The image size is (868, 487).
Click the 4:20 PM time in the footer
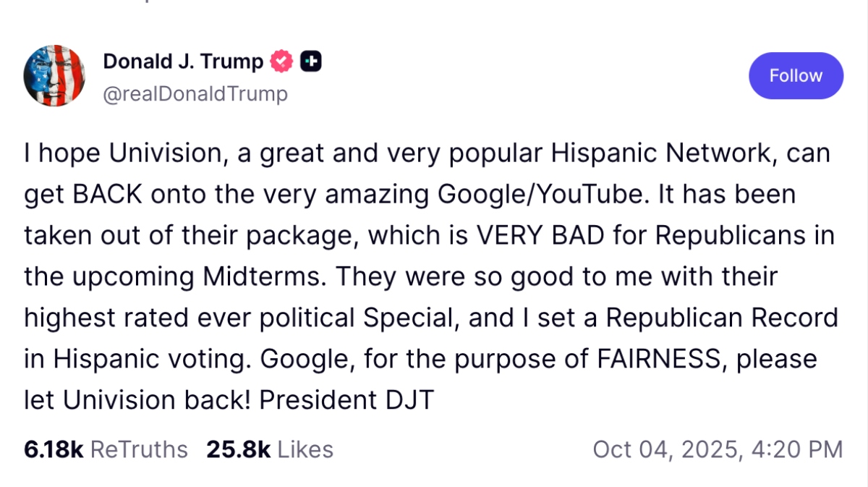pyautogui.click(x=797, y=449)
